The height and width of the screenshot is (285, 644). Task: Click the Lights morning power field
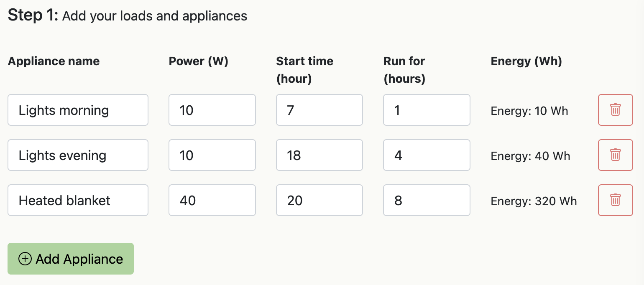coord(212,110)
